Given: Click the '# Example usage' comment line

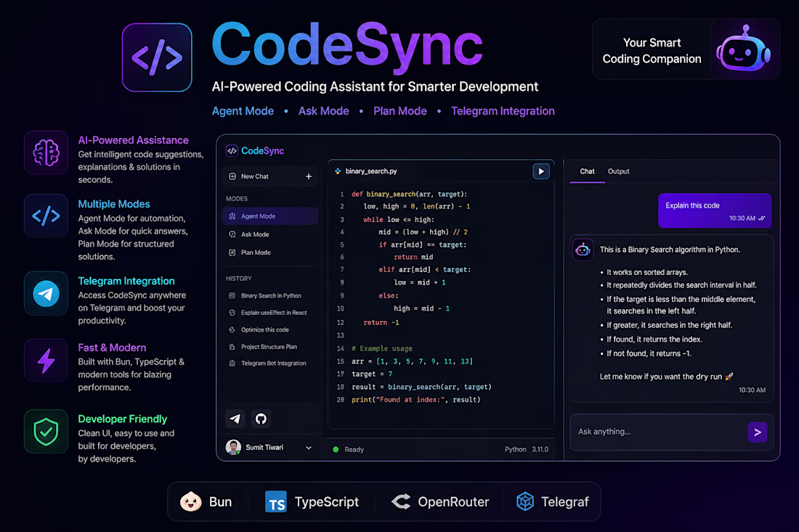Looking at the screenshot, I should pos(381,348).
